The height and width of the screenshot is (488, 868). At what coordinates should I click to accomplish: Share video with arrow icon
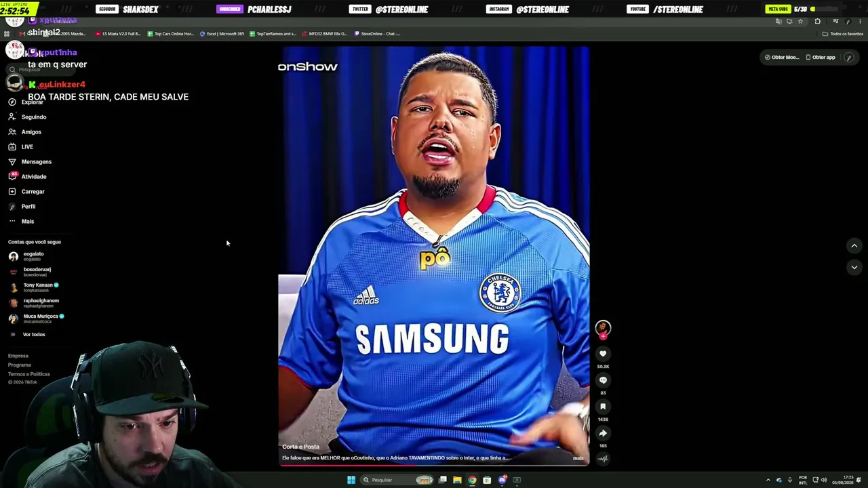point(603,433)
